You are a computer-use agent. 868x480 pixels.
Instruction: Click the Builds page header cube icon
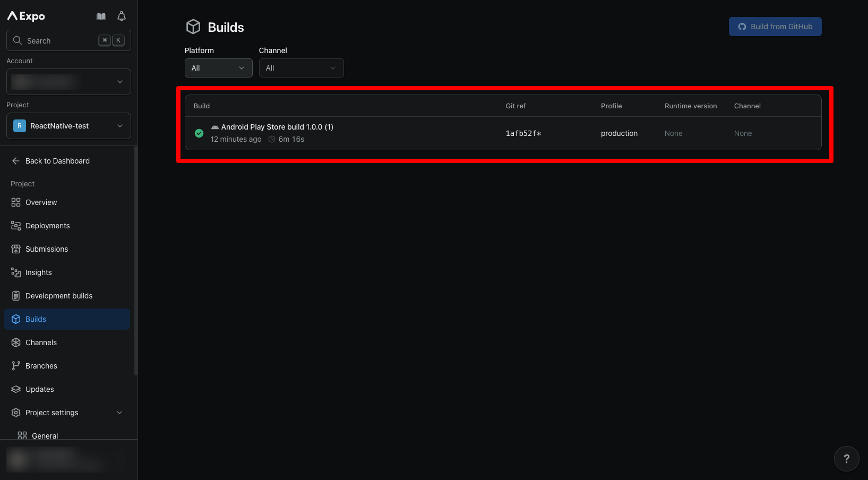point(193,27)
